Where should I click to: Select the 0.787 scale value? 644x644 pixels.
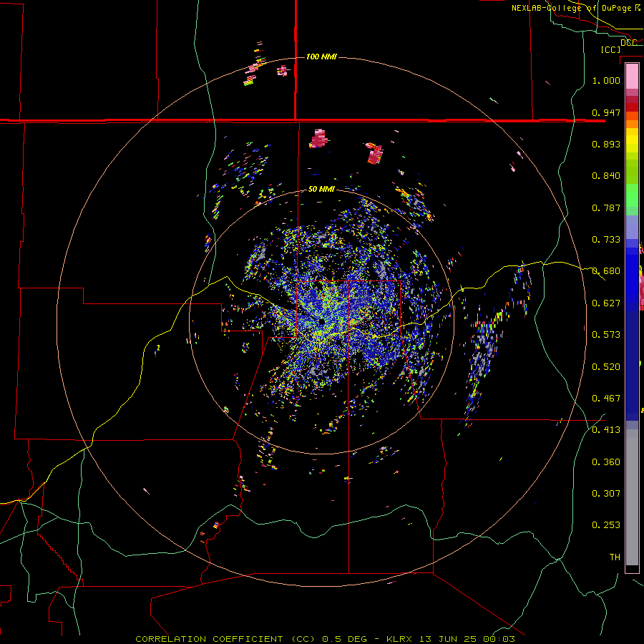pyautogui.click(x=606, y=208)
